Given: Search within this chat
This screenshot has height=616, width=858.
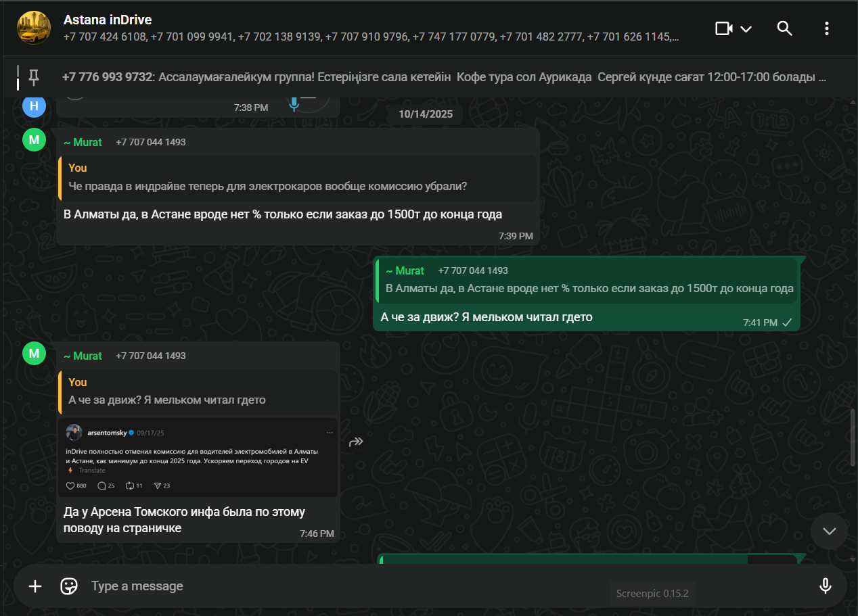Looking at the screenshot, I should pos(784,28).
